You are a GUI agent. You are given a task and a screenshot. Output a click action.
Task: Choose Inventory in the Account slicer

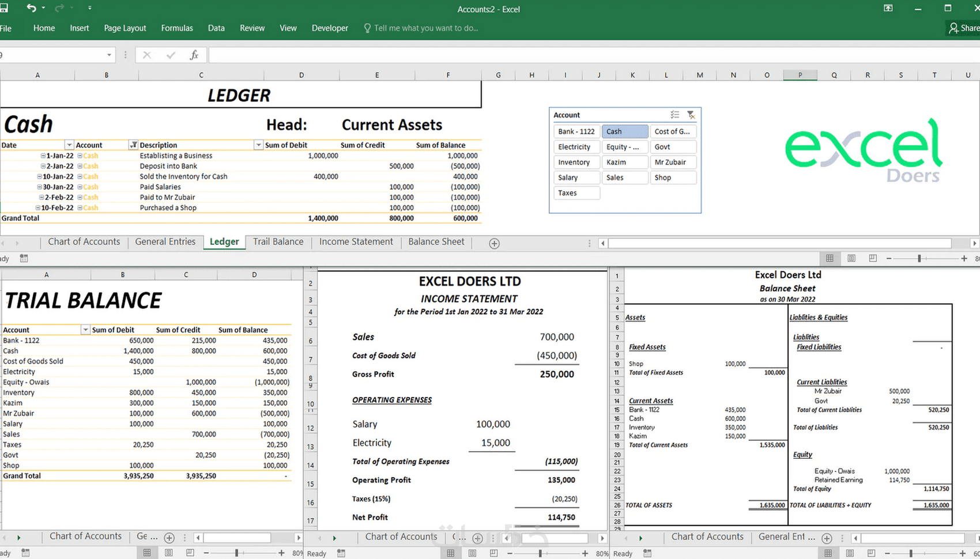(576, 163)
